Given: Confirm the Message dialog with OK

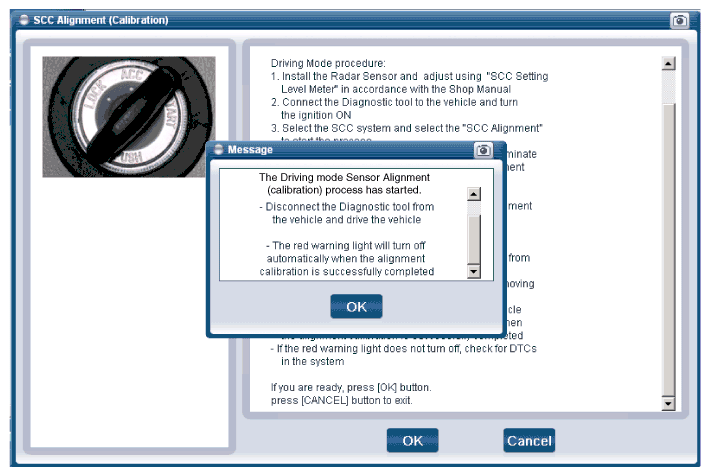Looking at the screenshot, I should click(x=356, y=306).
